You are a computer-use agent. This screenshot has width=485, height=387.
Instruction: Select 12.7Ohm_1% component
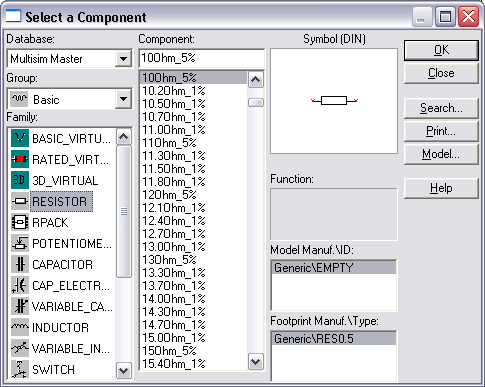tap(193, 234)
